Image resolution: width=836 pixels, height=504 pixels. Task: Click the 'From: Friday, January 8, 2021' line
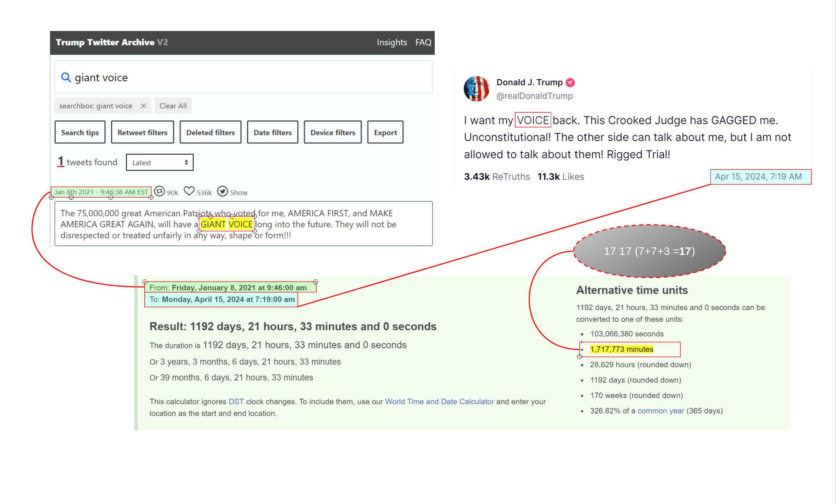tap(228, 288)
